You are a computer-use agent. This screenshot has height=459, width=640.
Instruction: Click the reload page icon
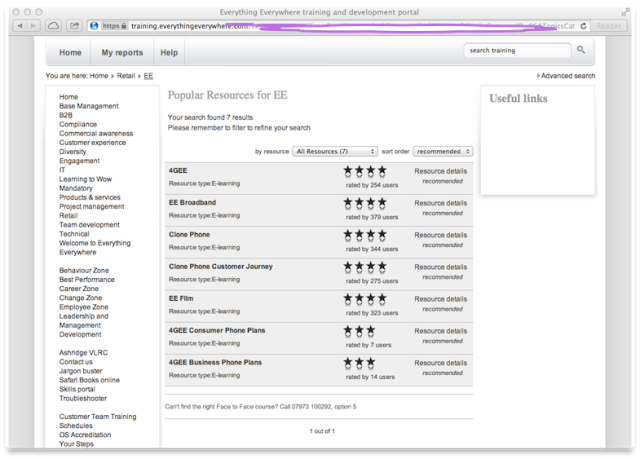point(583,26)
